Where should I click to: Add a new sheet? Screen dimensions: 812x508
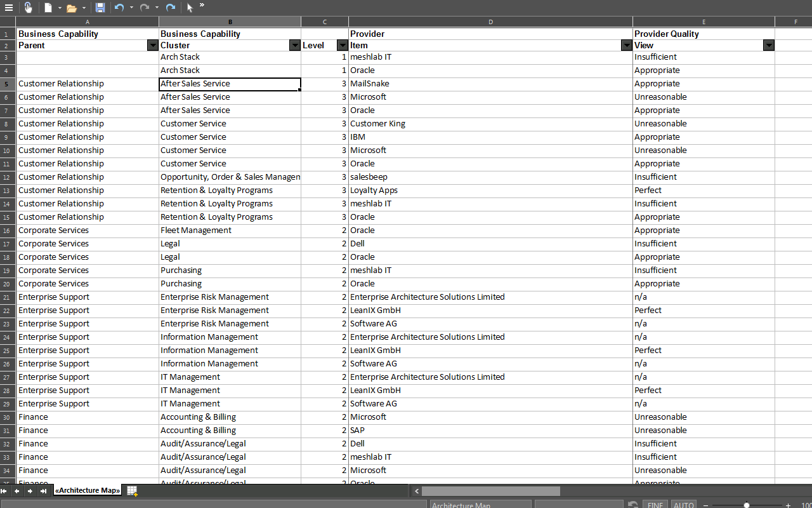(132, 491)
